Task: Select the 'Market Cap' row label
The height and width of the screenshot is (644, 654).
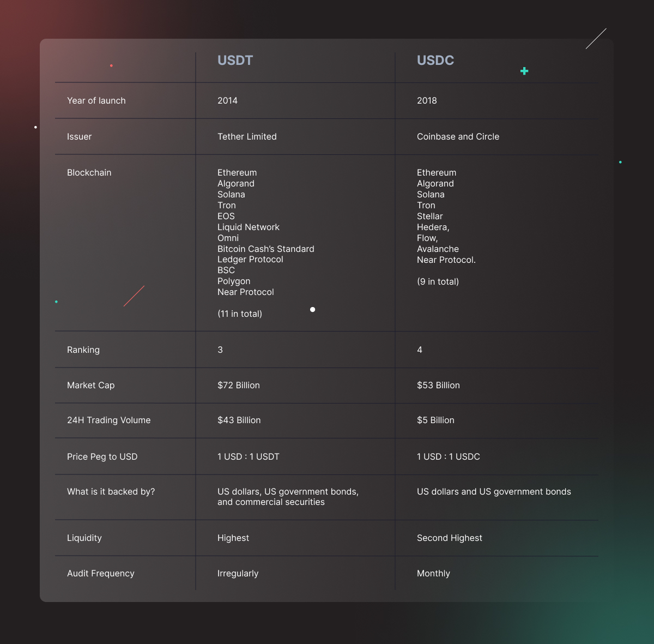Action: pyautogui.click(x=91, y=385)
